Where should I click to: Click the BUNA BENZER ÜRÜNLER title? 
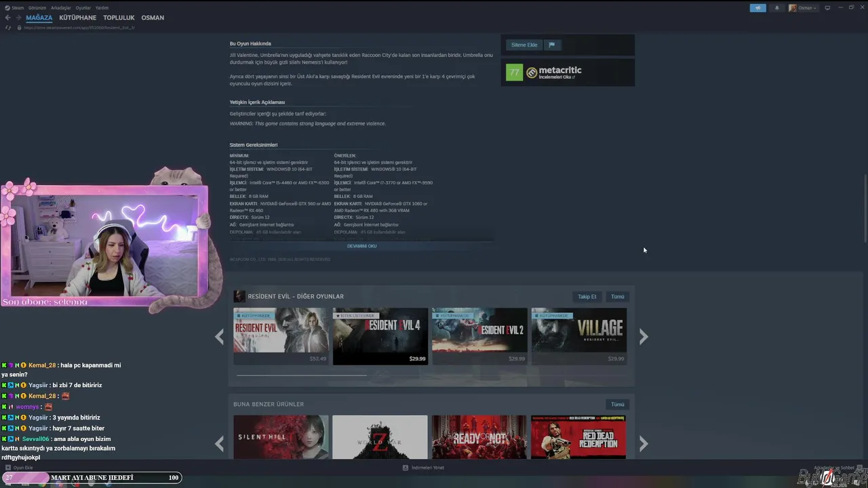click(x=269, y=404)
